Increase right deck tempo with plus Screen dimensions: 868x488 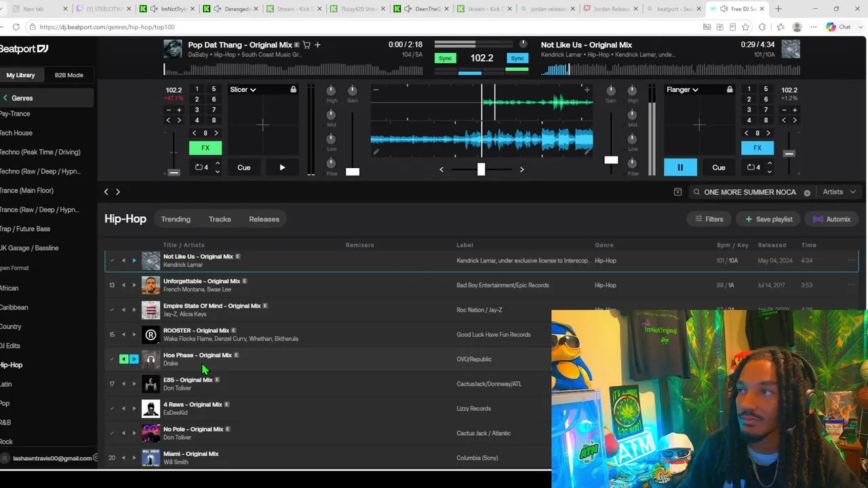coord(795,110)
